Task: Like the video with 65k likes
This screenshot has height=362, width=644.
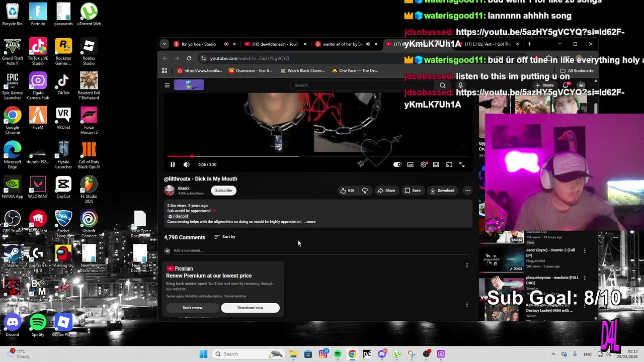Action: [347, 191]
